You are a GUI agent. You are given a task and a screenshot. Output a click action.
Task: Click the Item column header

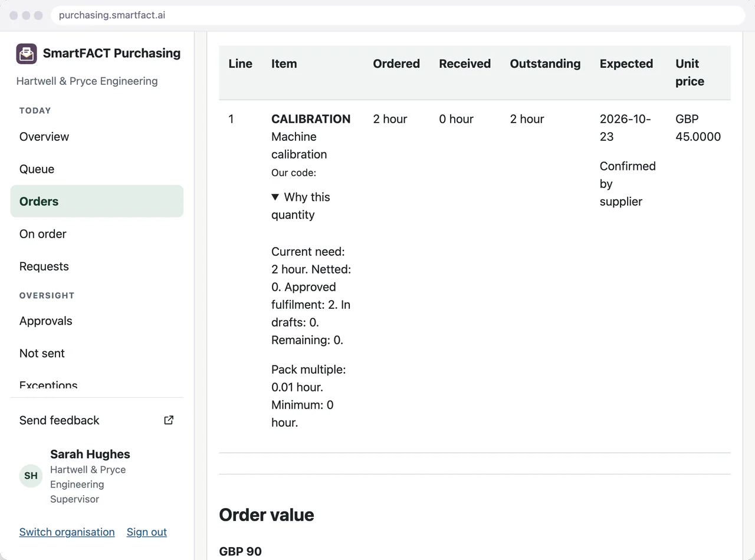(284, 64)
